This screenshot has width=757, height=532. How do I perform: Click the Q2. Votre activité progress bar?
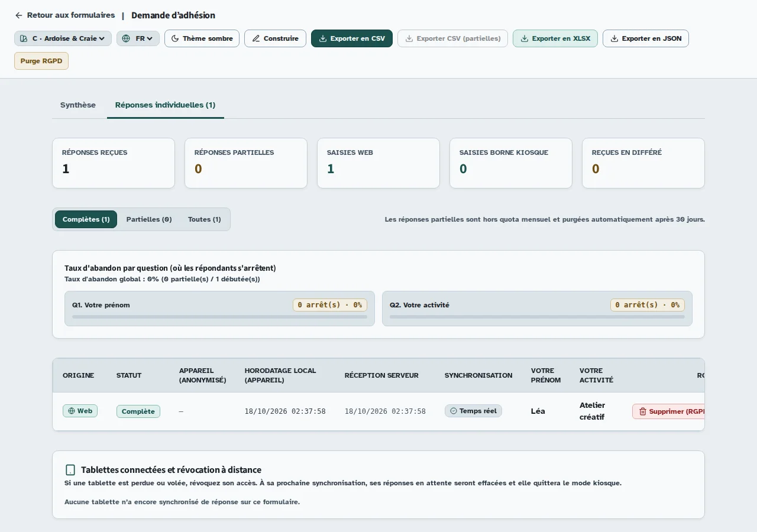537,317
